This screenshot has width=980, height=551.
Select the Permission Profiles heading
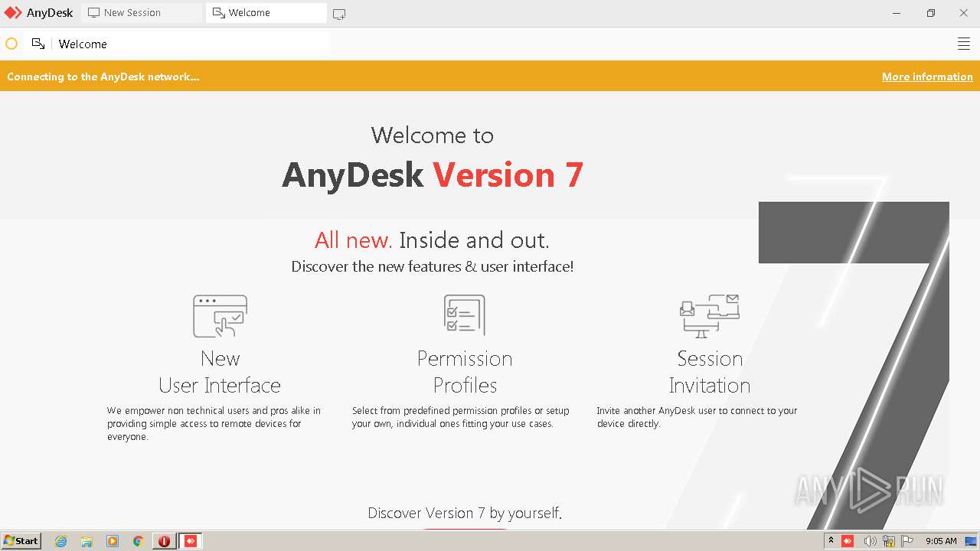(465, 372)
